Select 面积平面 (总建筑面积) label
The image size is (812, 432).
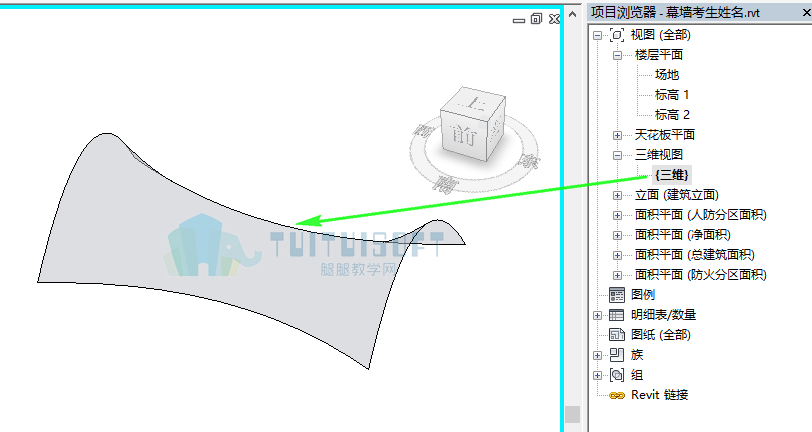coord(694,254)
